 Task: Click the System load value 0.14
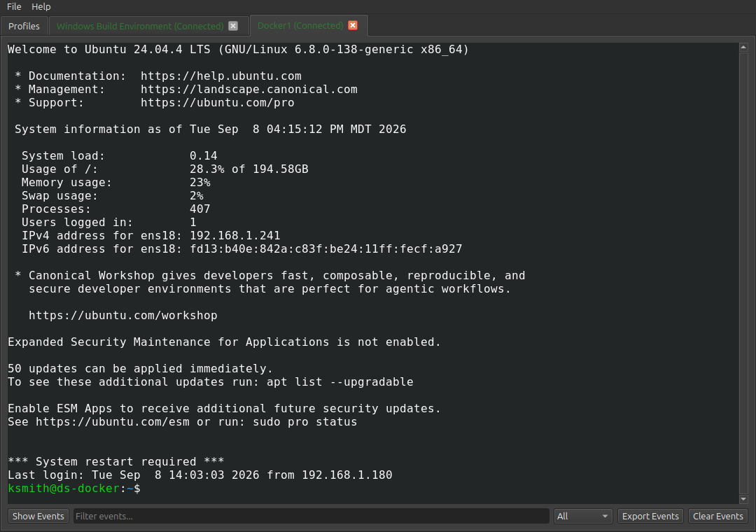click(204, 156)
